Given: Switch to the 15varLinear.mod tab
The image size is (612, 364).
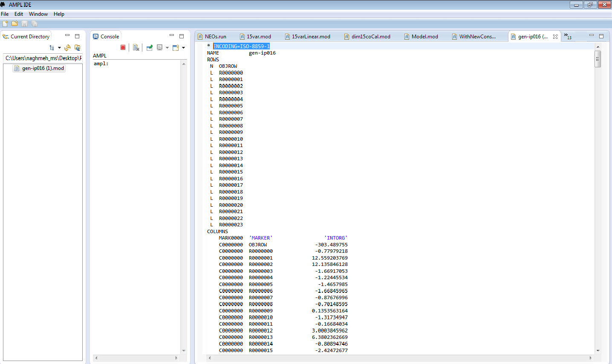Looking at the screenshot, I should point(311,37).
